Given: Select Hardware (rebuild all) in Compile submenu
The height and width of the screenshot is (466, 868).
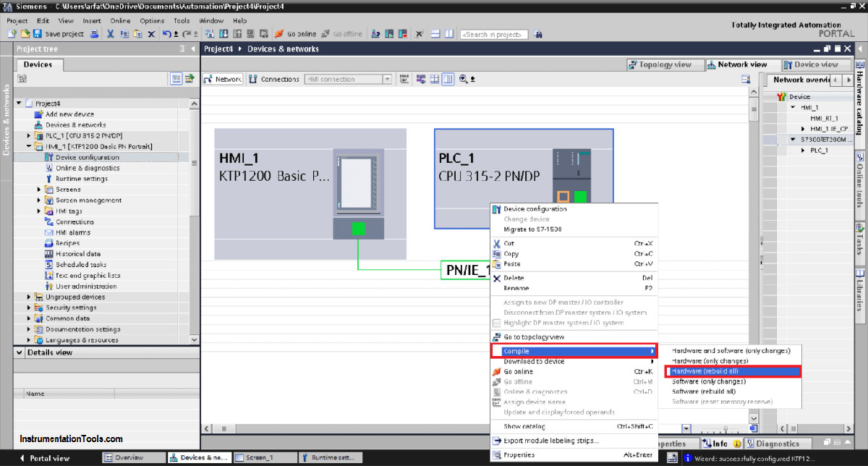Looking at the screenshot, I should tap(733, 371).
